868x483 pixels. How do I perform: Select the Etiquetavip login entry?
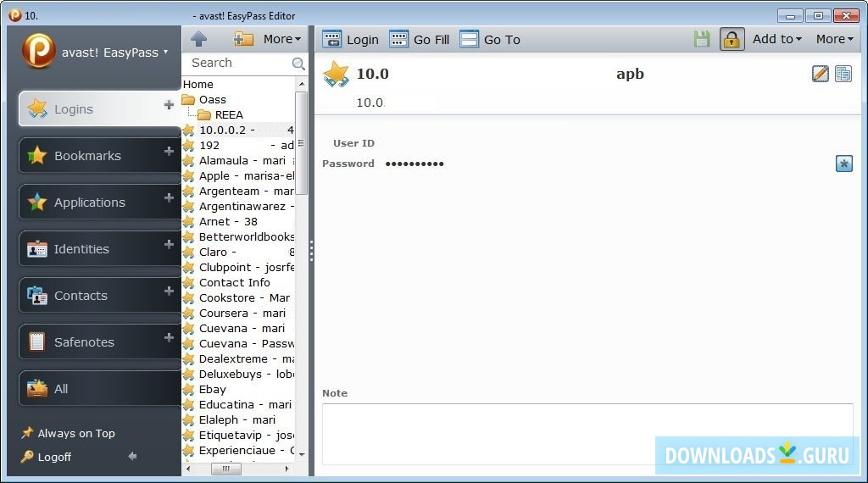coord(238,436)
